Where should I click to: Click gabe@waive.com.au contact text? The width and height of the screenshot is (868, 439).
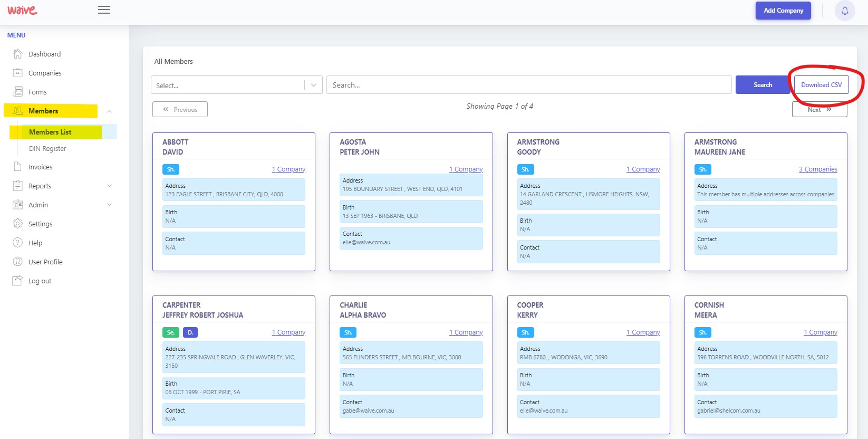(x=368, y=411)
